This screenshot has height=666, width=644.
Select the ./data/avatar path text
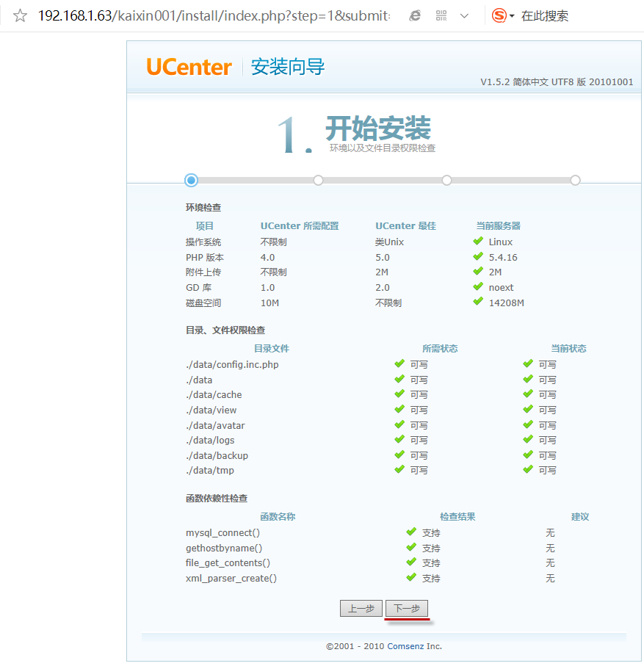click(215, 426)
